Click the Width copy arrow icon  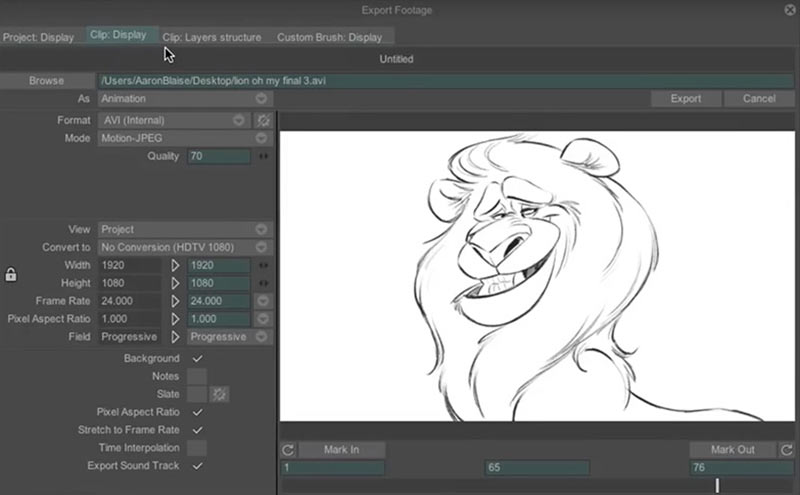(175, 265)
